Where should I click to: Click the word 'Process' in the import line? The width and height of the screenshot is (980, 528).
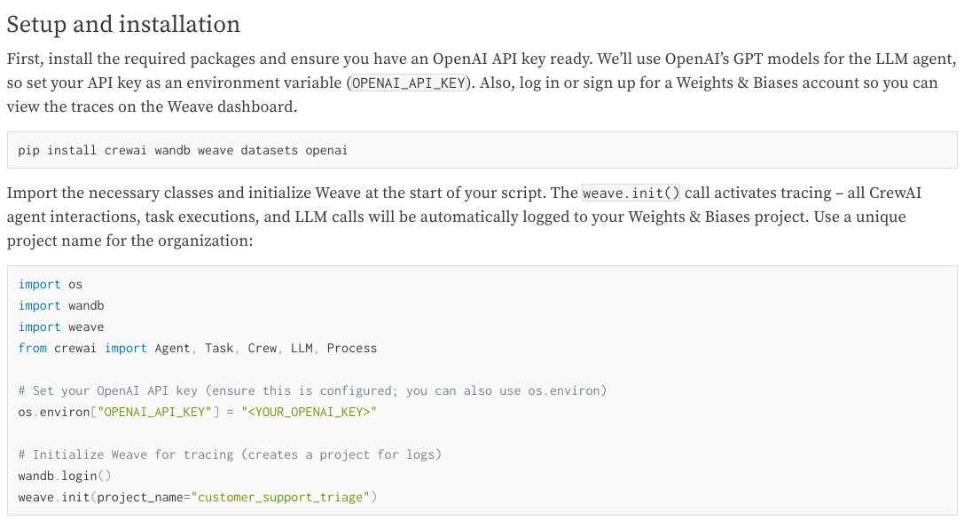pyautogui.click(x=351, y=348)
